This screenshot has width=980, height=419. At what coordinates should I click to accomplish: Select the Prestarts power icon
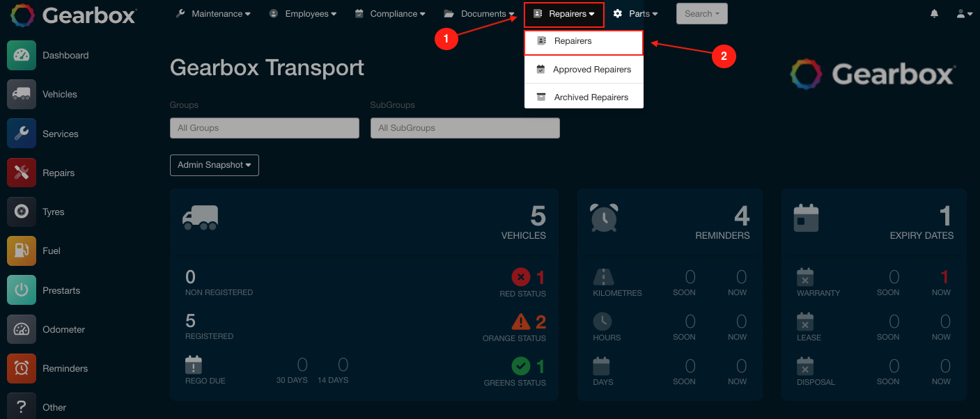click(22, 290)
